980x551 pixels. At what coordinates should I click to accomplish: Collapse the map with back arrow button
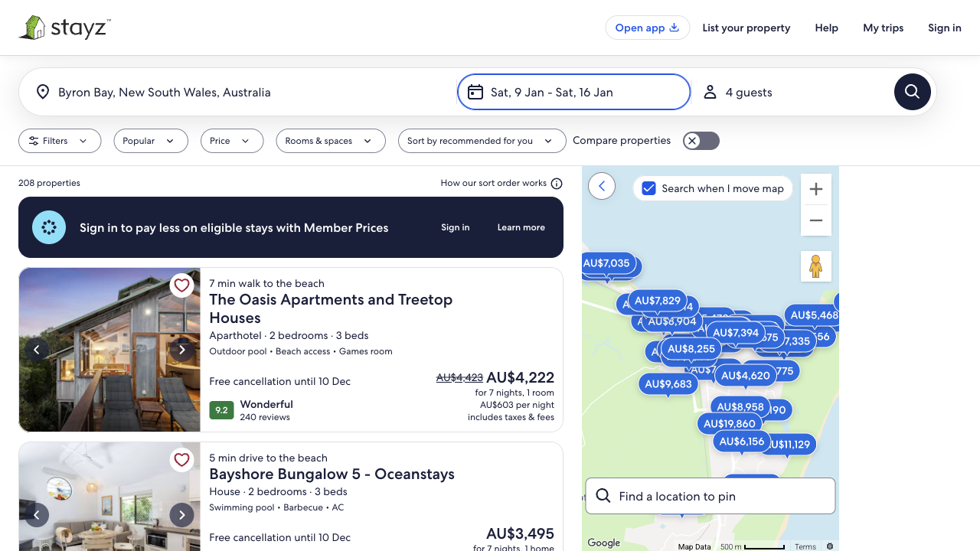(602, 186)
